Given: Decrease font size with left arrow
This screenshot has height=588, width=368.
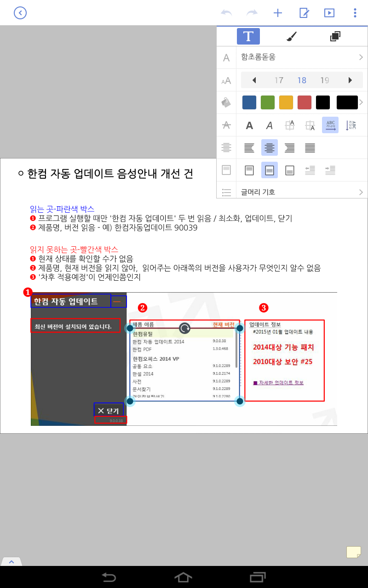Looking at the screenshot, I should click(x=254, y=80).
